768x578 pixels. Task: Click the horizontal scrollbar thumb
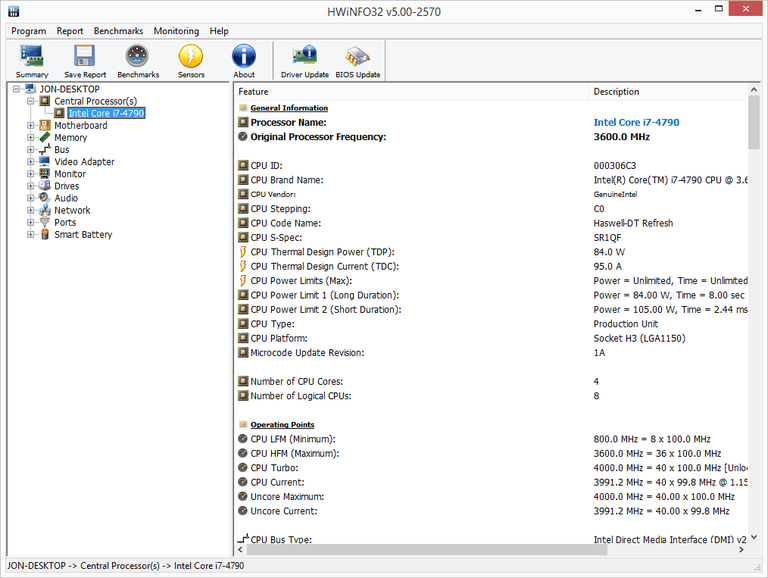427,550
